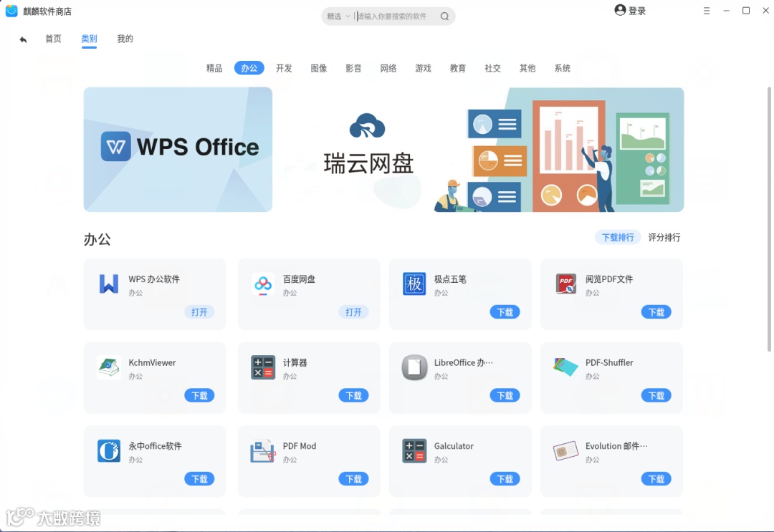
Task: Select the 影音 category
Action: [x=353, y=68]
